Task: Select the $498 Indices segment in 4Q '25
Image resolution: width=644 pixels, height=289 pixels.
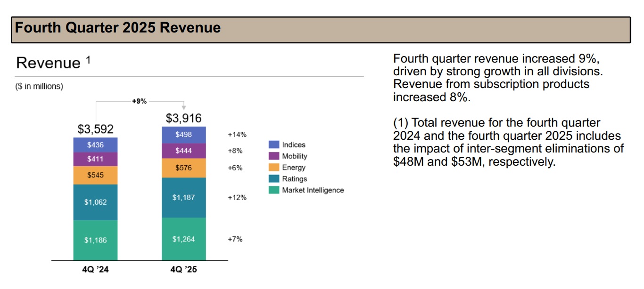Action: [x=183, y=135]
